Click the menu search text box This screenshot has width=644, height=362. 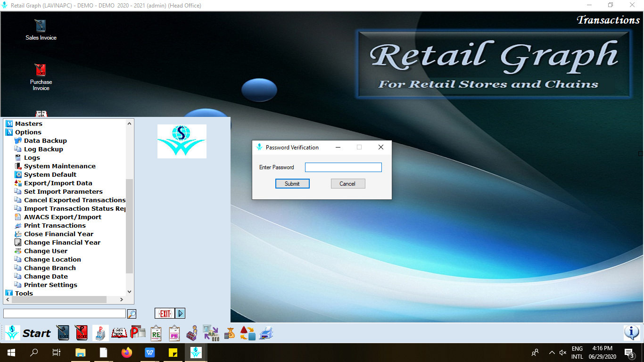coord(65,313)
